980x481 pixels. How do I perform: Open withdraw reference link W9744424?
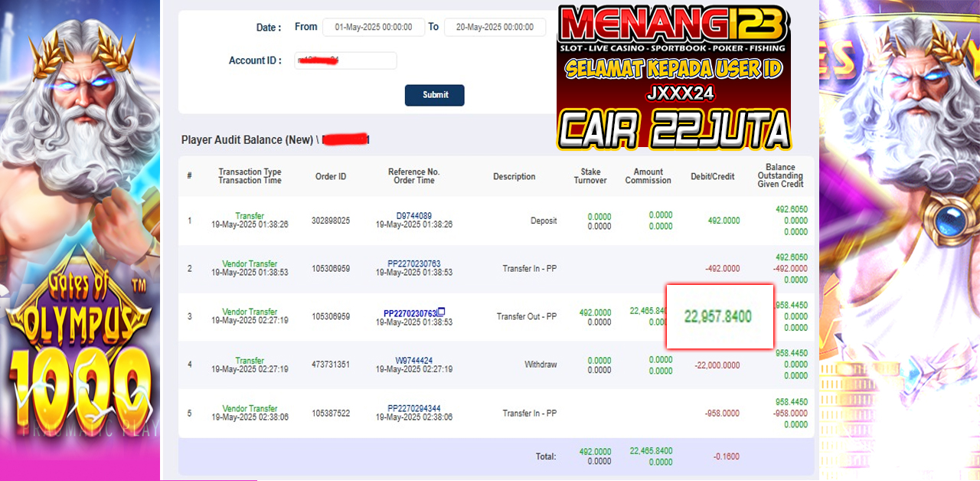pos(414,360)
